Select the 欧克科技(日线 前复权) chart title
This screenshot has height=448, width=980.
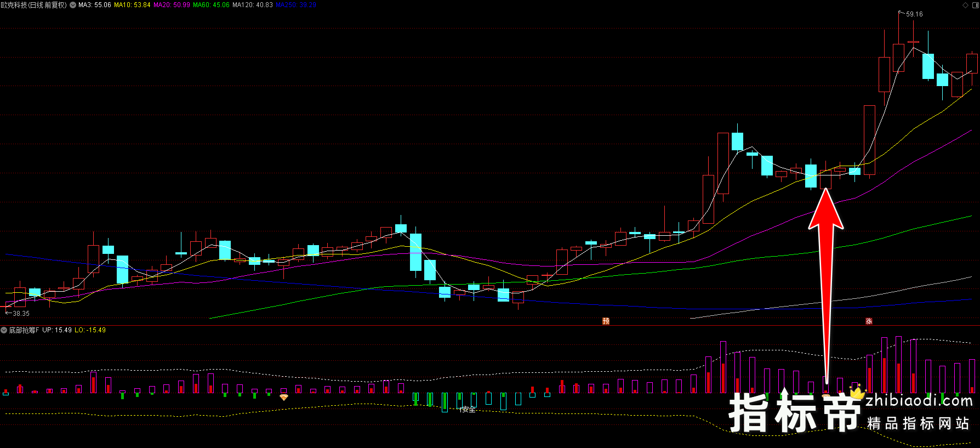(x=34, y=5)
